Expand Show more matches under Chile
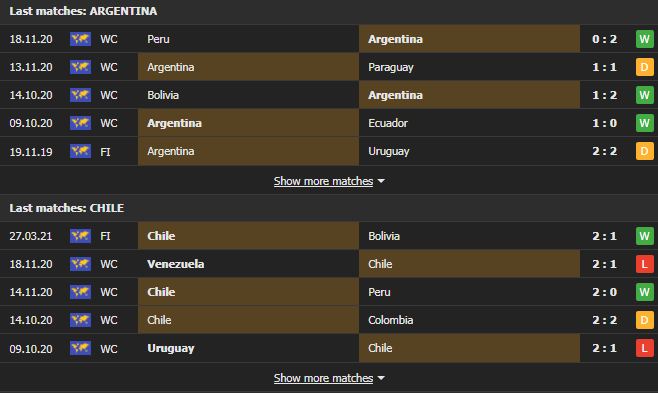Viewport: 658px width, 393px height. [323, 378]
